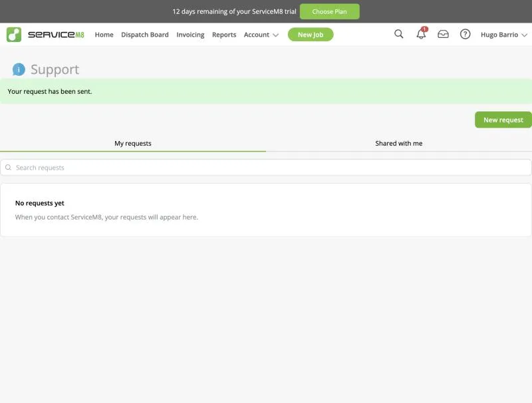
Task: Go to the Home menu item
Action: pyautogui.click(x=104, y=35)
